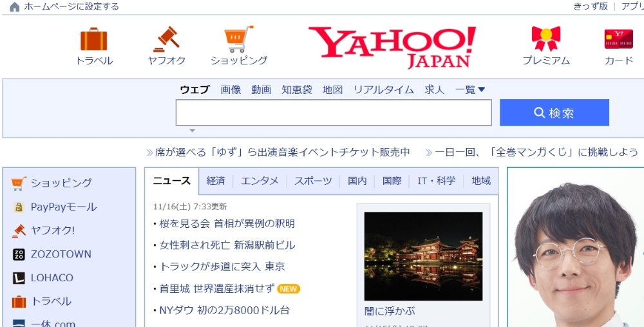Viewport: 644px width, 327px height.
Task: Switch search to リアルタイム
Action: click(x=384, y=89)
